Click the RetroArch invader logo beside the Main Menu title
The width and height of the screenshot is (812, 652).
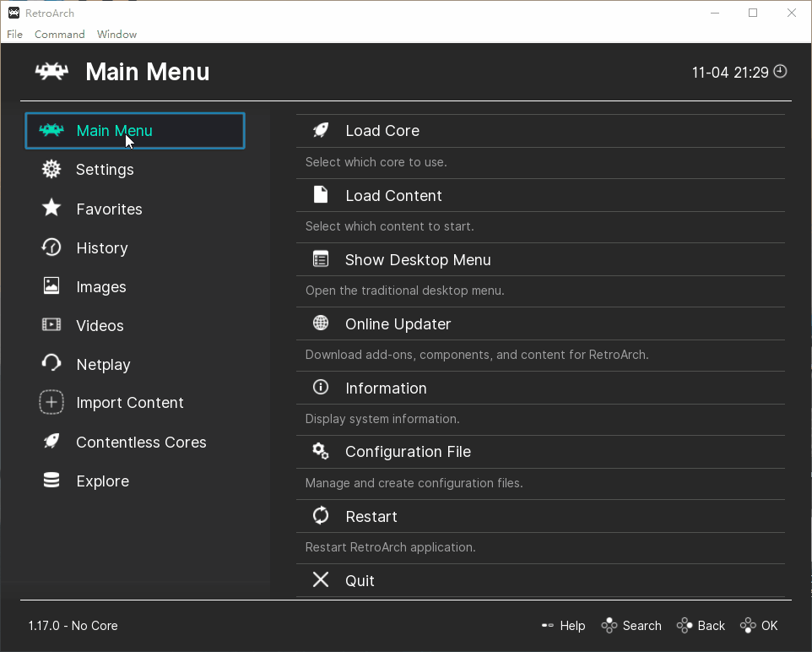51,72
